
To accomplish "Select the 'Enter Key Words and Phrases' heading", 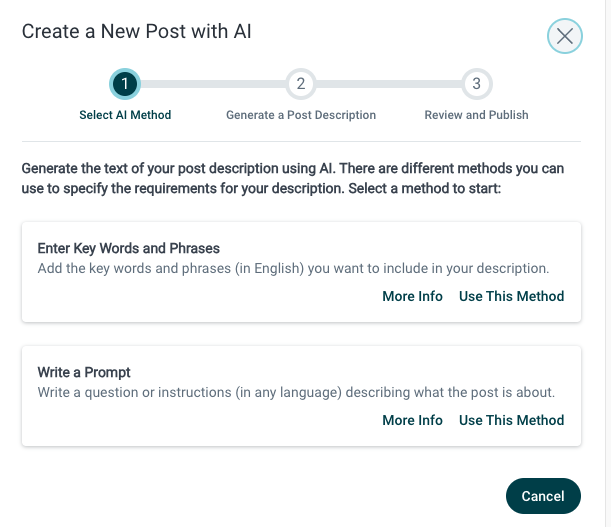I will click(x=129, y=248).
